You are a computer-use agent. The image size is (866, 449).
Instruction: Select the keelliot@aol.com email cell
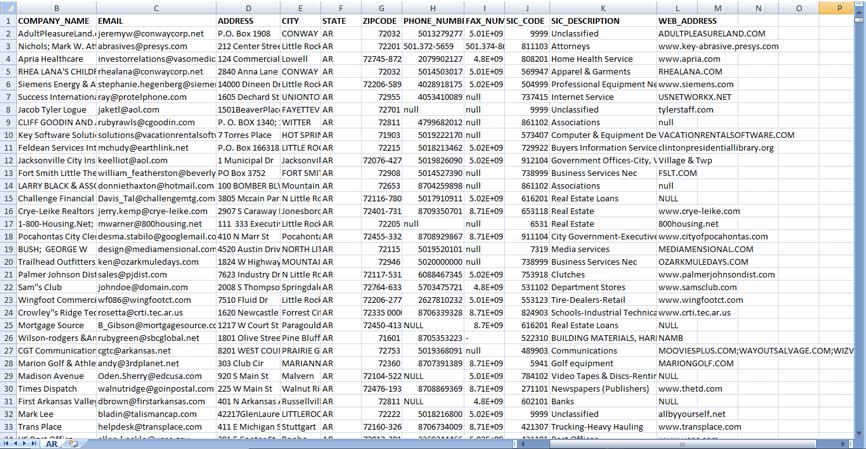pos(156,161)
